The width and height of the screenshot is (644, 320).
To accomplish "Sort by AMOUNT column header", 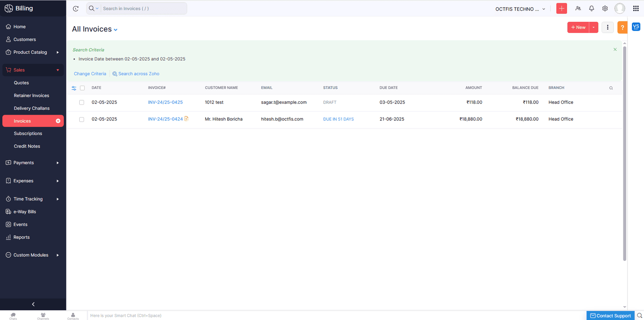I will 474,88.
